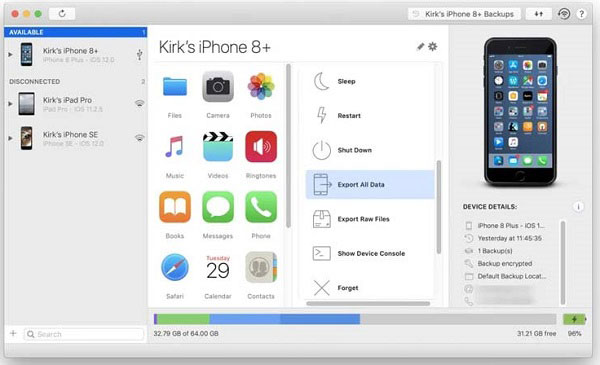Click '32.79 GB of 64.00 GB' text
The height and width of the screenshot is (365, 600).
[x=186, y=334]
